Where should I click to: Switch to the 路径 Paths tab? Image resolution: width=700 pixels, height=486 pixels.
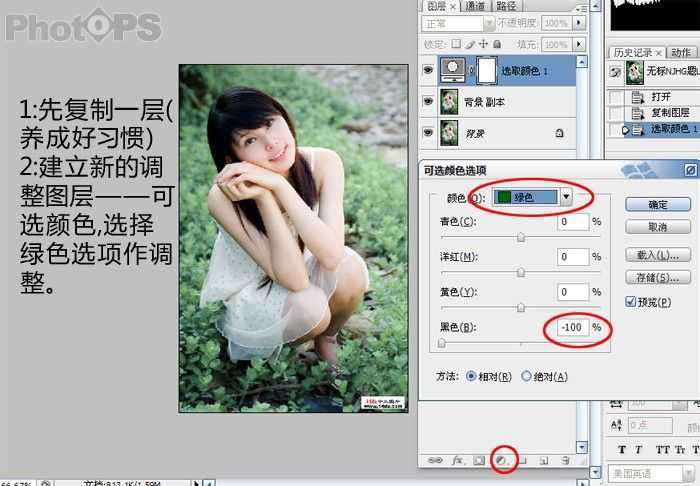[x=507, y=6]
